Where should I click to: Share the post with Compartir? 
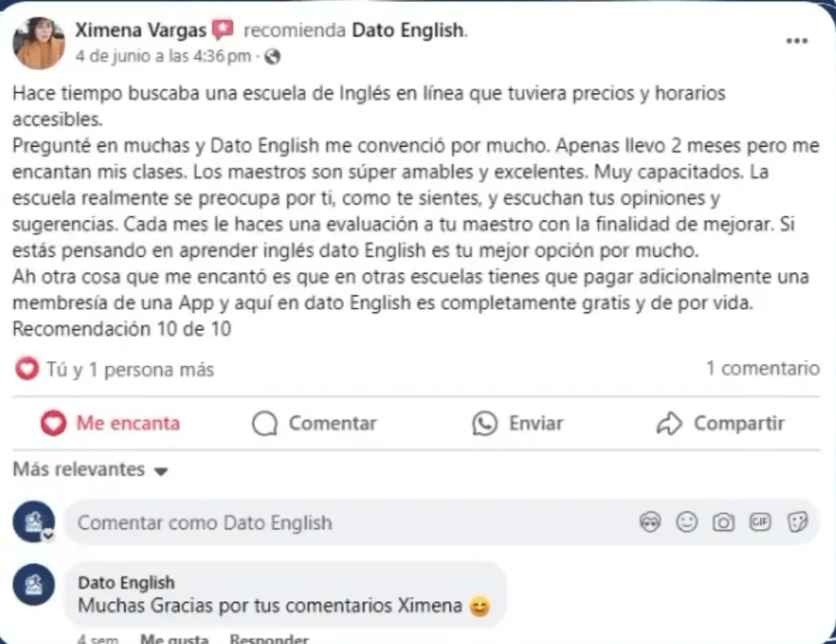click(x=721, y=423)
